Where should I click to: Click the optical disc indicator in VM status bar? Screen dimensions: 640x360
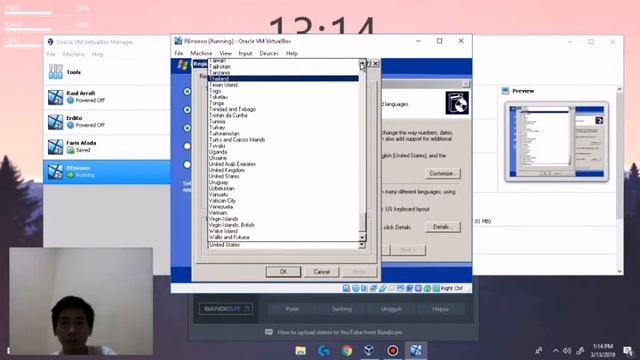[356, 288]
